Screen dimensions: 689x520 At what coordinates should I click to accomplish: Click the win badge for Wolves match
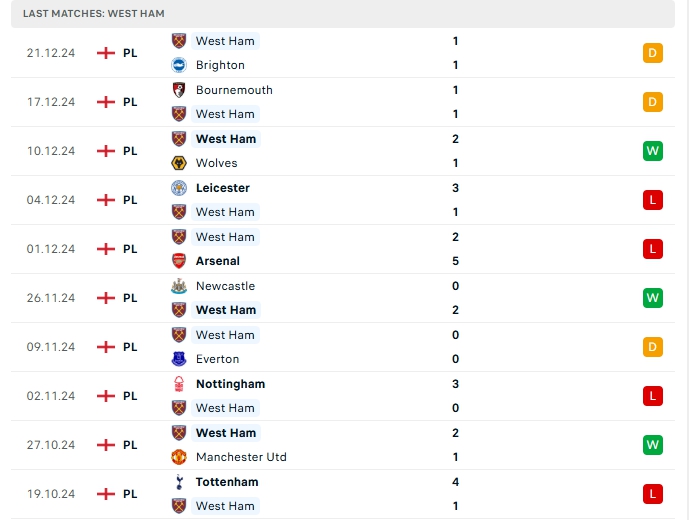click(653, 151)
